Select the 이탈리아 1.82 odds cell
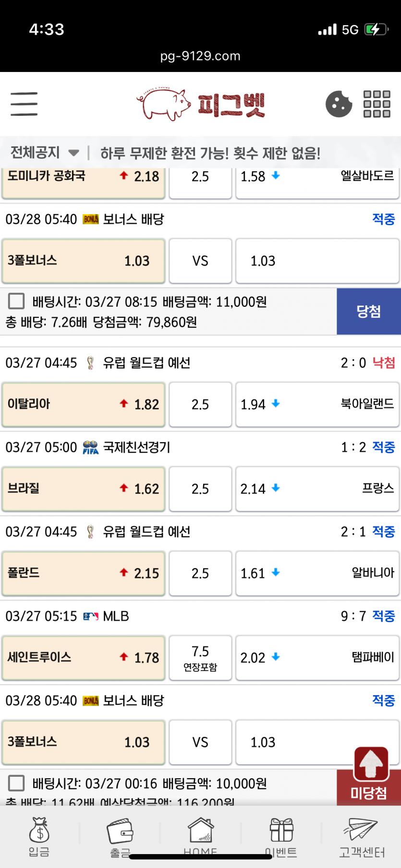The width and height of the screenshot is (401, 868). pos(84,404)
